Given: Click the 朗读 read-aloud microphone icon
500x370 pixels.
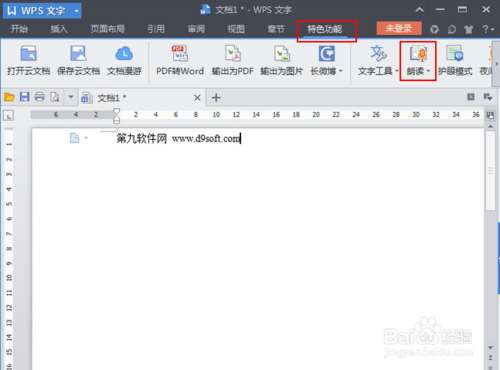Looking at the screenshot, I should point(419,54).
